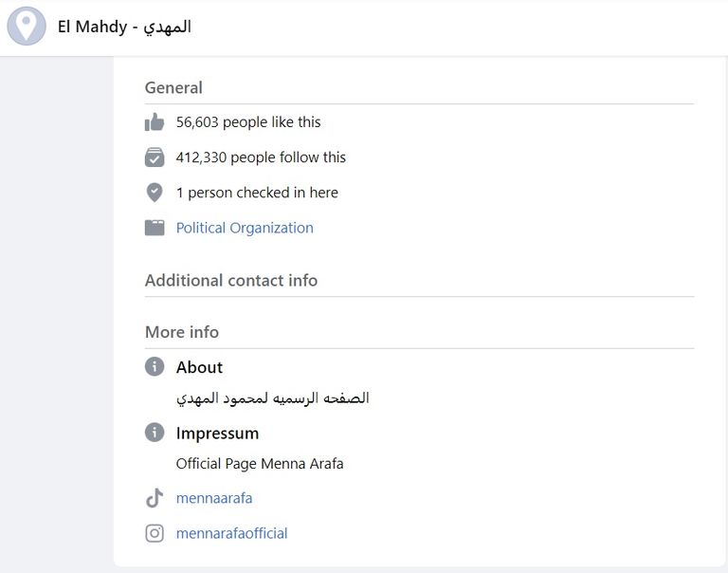Click the TikTok logo icon

pos(155,498)
